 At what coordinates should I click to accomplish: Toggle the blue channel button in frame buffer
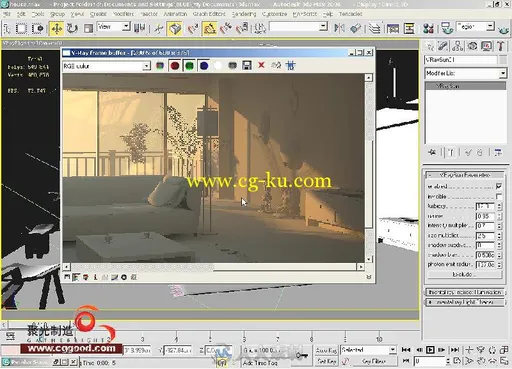(204, 65)
